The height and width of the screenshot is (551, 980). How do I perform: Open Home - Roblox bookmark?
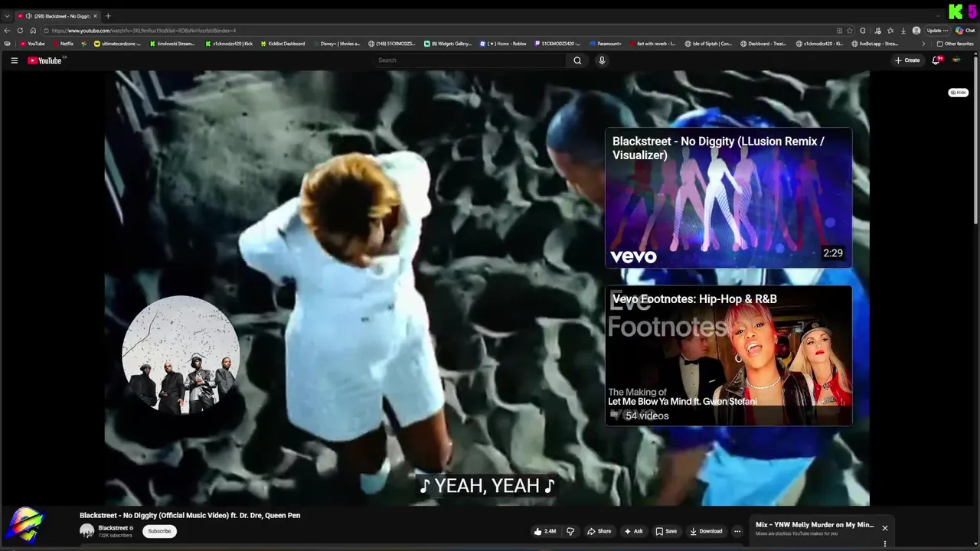[503, 44]
